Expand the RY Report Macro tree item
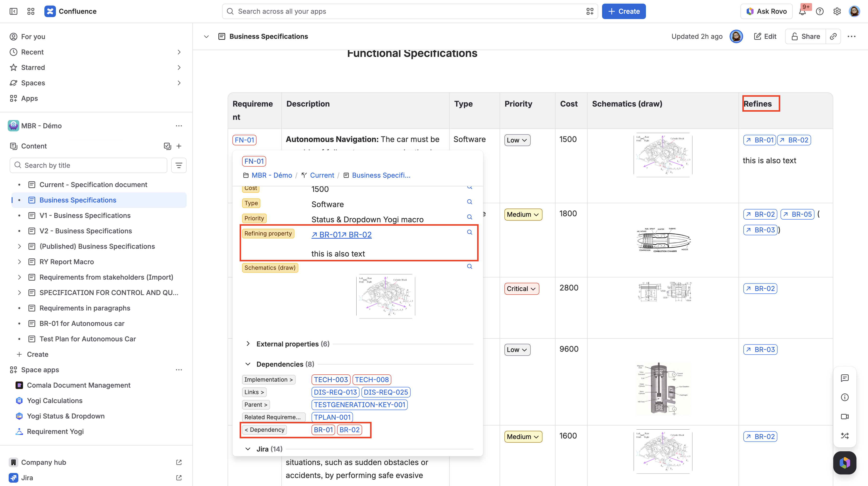Image resolution: width=868 pixels, height=486 pixels. coord(19,262)
